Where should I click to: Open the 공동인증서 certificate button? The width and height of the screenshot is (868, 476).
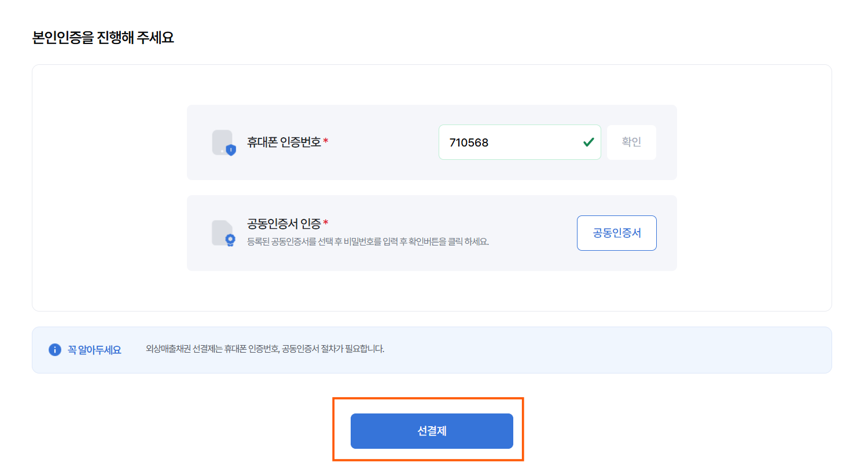pyautogui.click(x=617, y=233)
